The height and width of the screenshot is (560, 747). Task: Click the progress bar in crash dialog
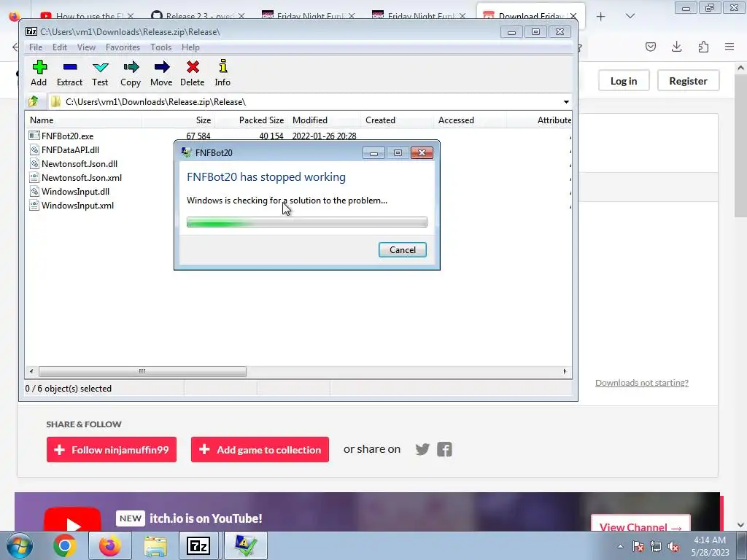(307, 222)
